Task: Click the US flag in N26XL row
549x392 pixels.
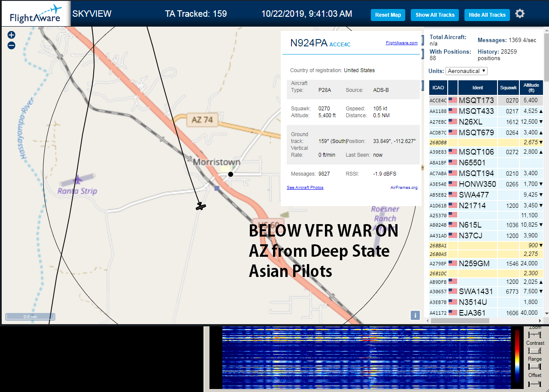Action: [453, 122]
